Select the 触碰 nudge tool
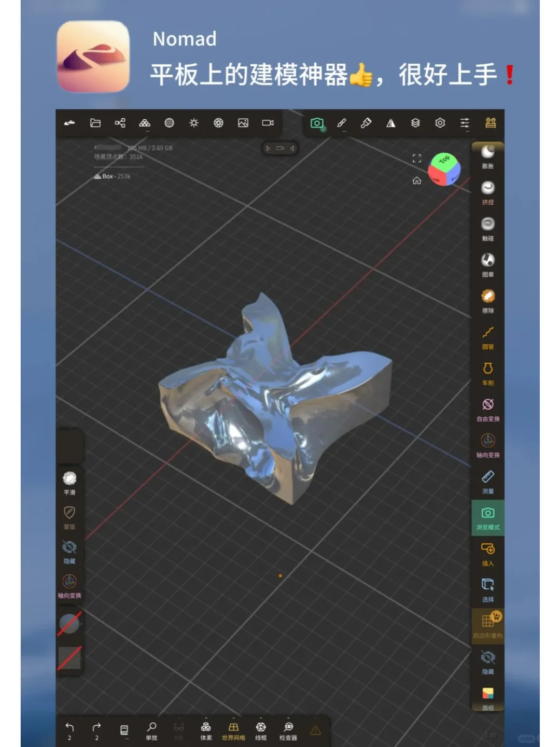 (x=488, y=229)
